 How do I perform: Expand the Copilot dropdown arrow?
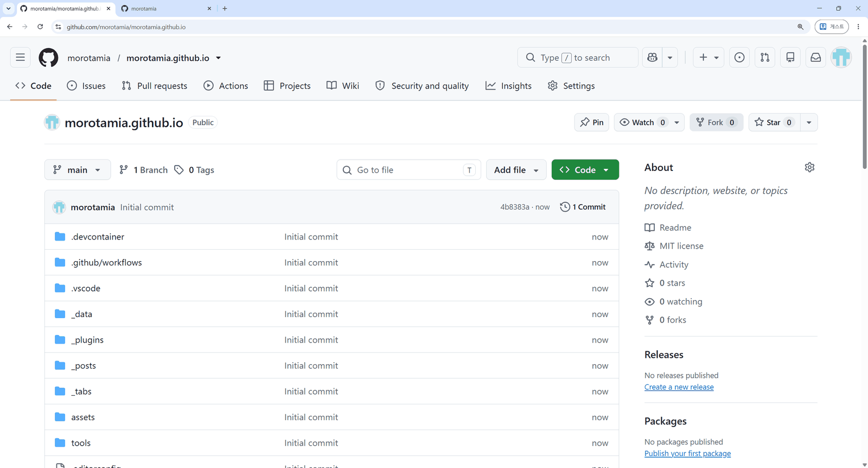[x=670, y=58]
